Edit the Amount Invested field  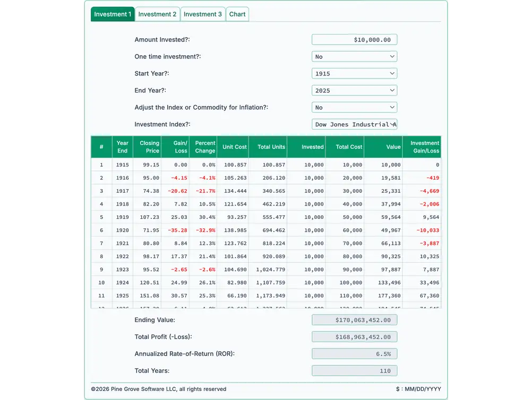354,40
